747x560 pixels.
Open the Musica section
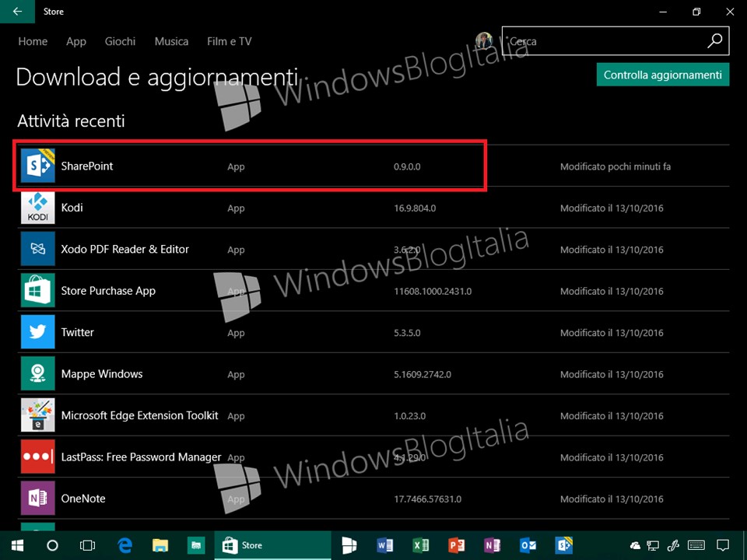tap(171, 41)
